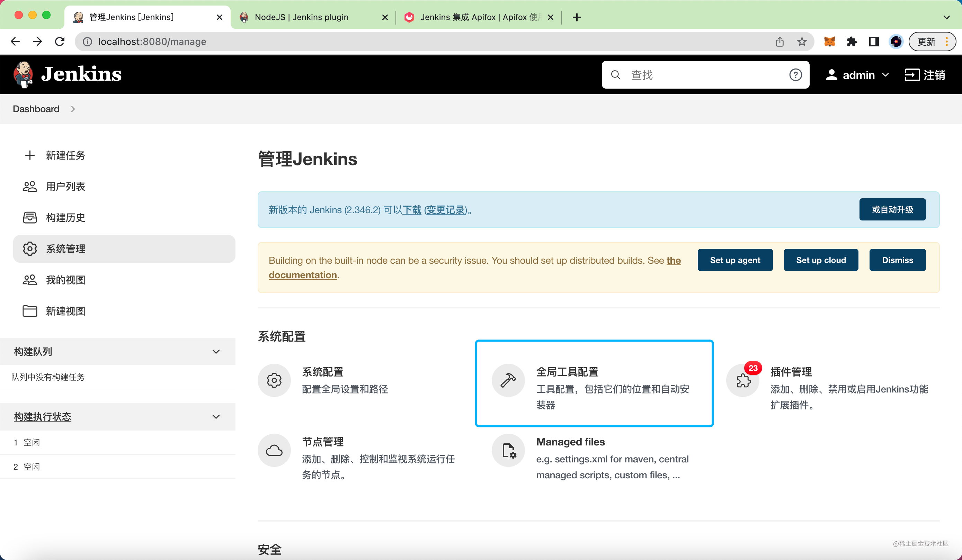Click the Jenkins logo in the header
Screen dimensions: 962x560
coord(24,74)
